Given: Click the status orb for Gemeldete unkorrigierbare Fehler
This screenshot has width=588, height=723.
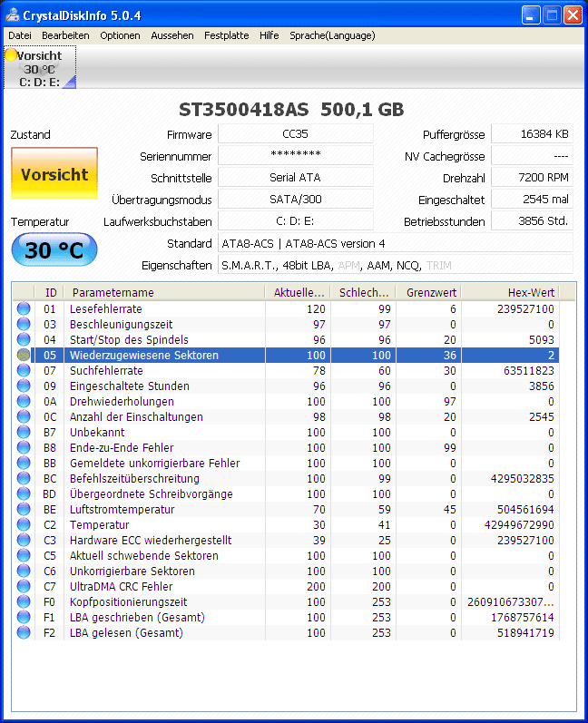Looking at the screenshot, I should click(x=24, y=463).
